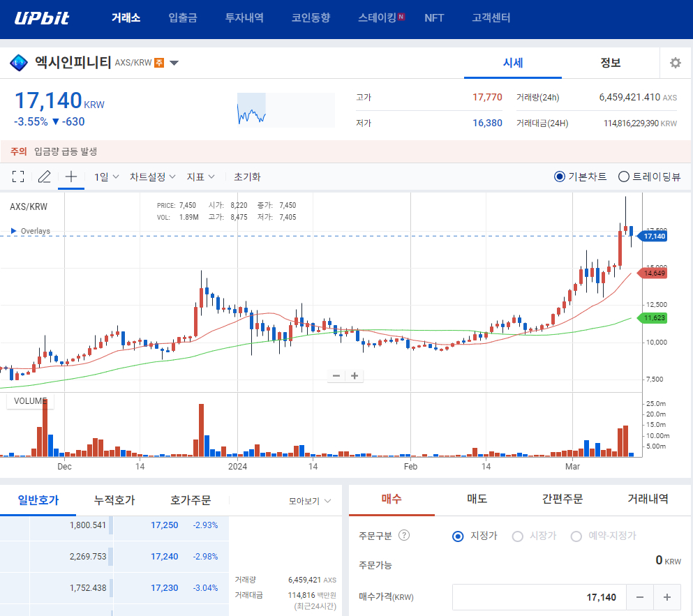Open 지표 indicators dropdown
693x616 pixels.
[200, 176]
